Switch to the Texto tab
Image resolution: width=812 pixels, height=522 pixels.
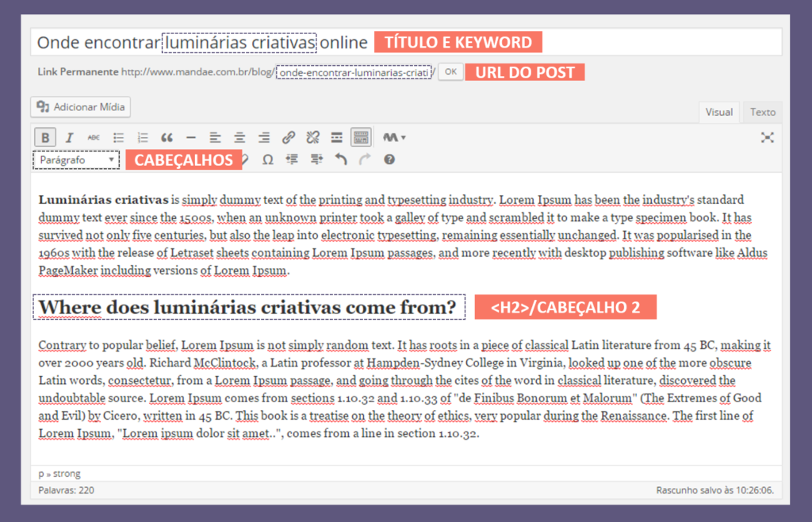[x=761, y=112]
